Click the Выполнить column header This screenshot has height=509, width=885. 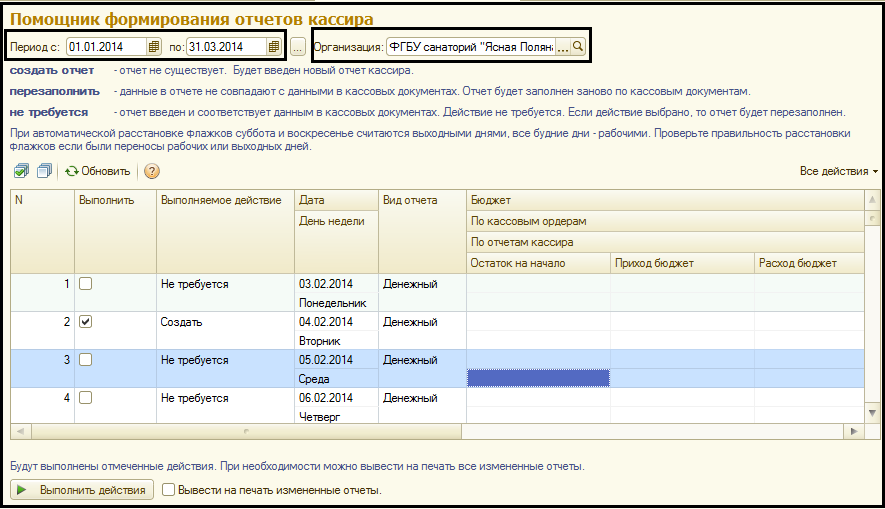tap(115, 231)
